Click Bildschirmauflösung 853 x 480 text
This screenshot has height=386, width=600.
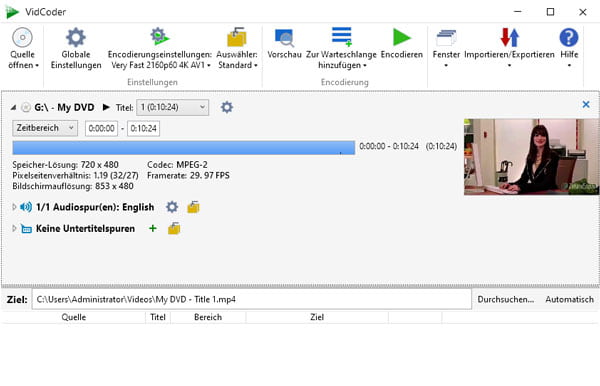coord(73,186)
